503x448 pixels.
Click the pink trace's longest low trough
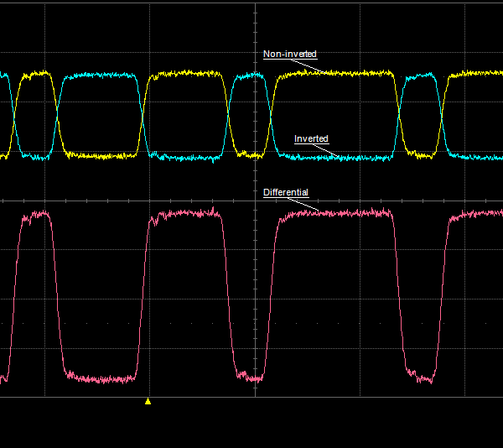pyautogui.click(x=101, y=378)
